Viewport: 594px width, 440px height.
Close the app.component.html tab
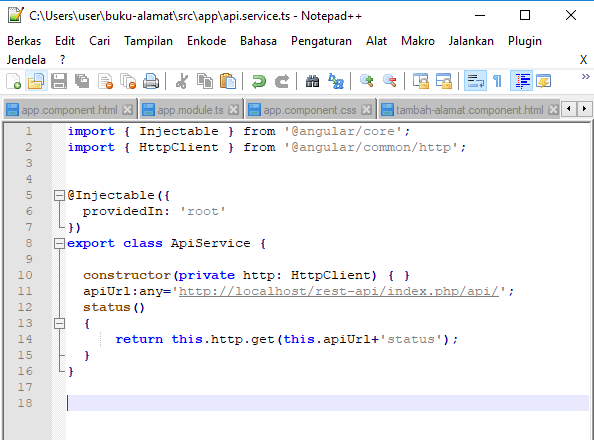[x=128, y=110]
